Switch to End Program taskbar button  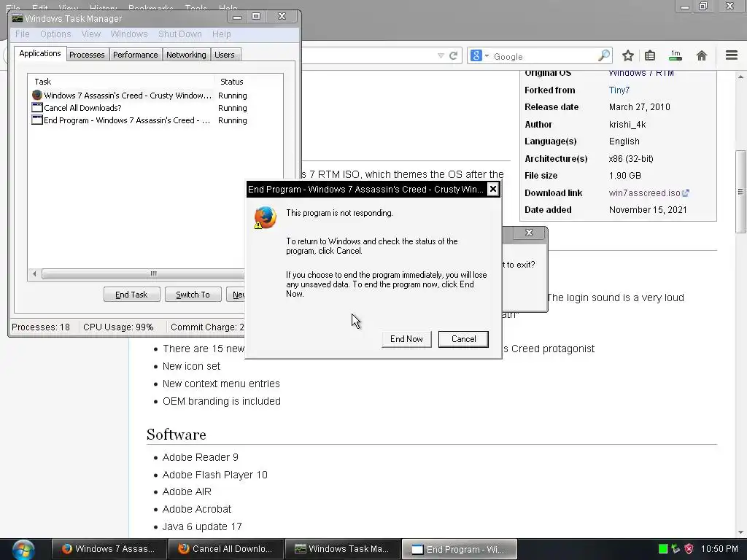pyautogui.click(x=460, y=549)
